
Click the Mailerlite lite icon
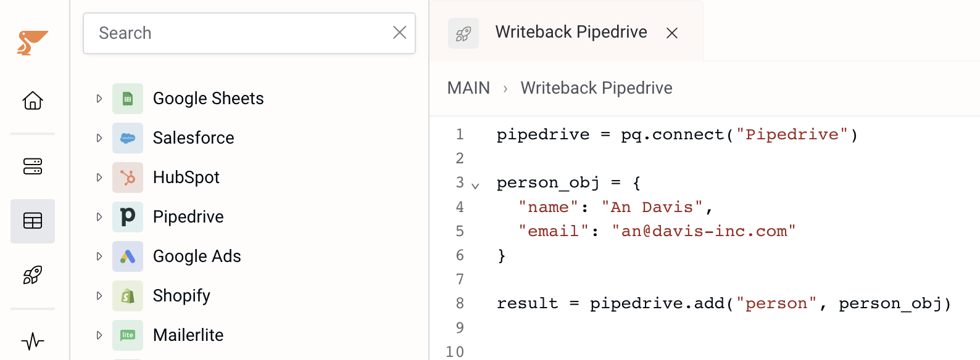[128, 335]
